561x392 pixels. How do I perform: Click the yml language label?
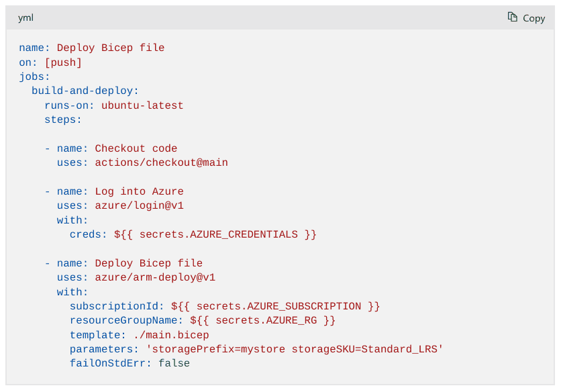click(x=25, y=18)
